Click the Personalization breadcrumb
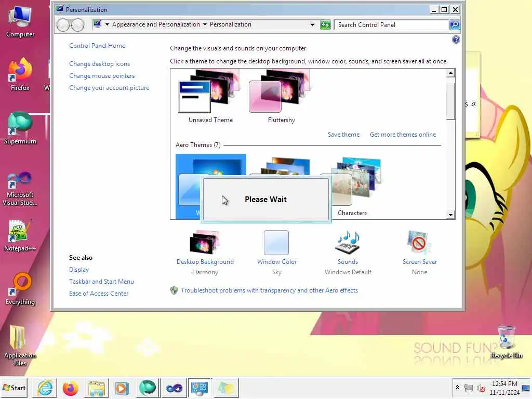This screenshot has width=532, height=399. [230, 24]
